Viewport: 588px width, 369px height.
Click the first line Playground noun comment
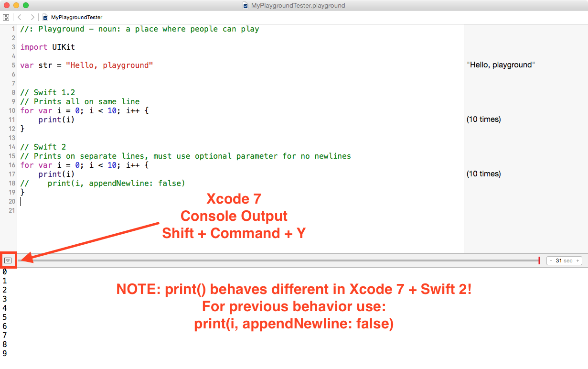click(x=140, y=29)
